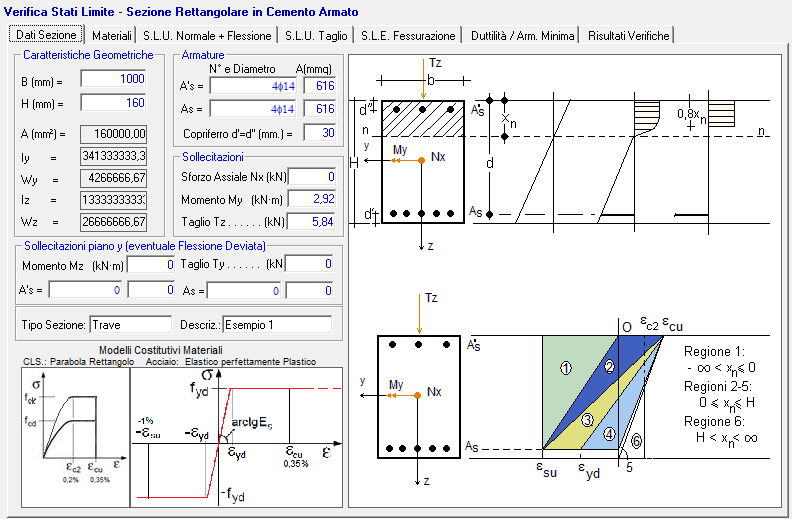This screenshot has width=792, height=519.
Task: Edit A's bar number and diameter field
Action: pyautogui.click(x=253, y=86)
